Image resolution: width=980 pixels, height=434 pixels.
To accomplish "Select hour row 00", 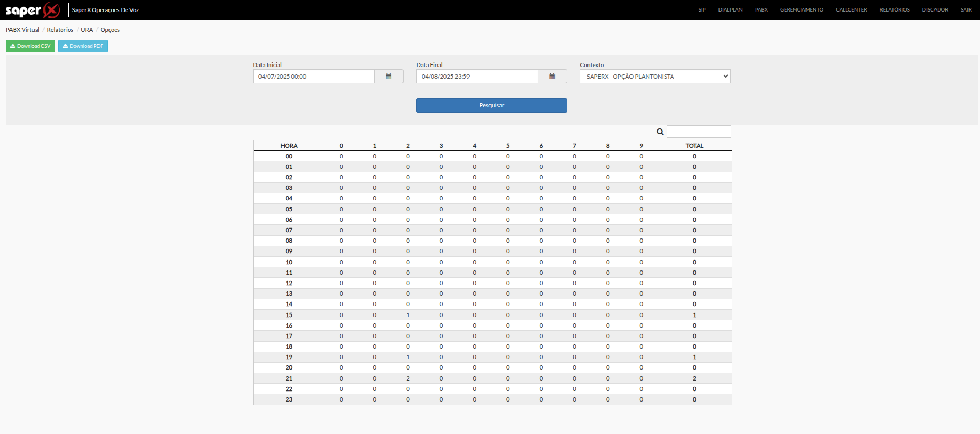I will pyautogui.click(x=492, y=156).
